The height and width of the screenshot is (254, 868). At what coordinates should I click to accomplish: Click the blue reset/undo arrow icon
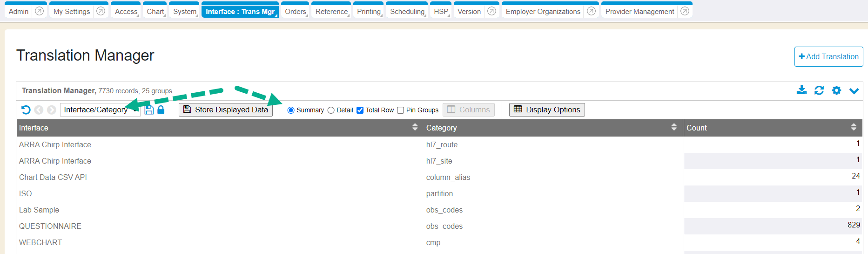26,110
